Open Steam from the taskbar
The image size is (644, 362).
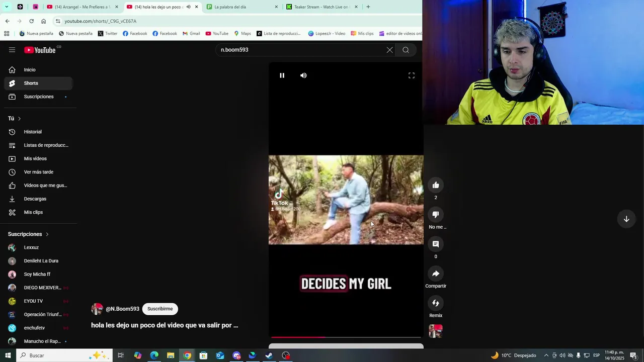[269, 355]
